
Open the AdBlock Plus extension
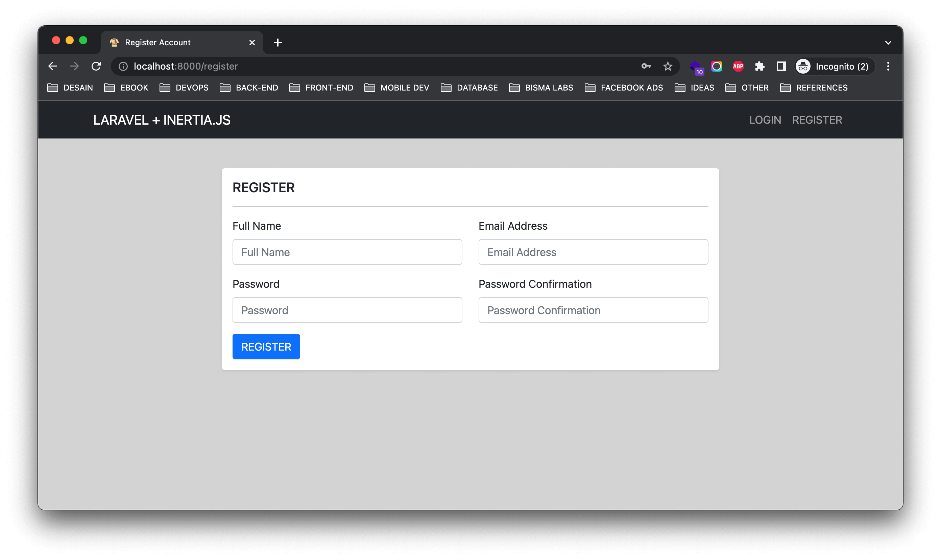tap(738, 67)
